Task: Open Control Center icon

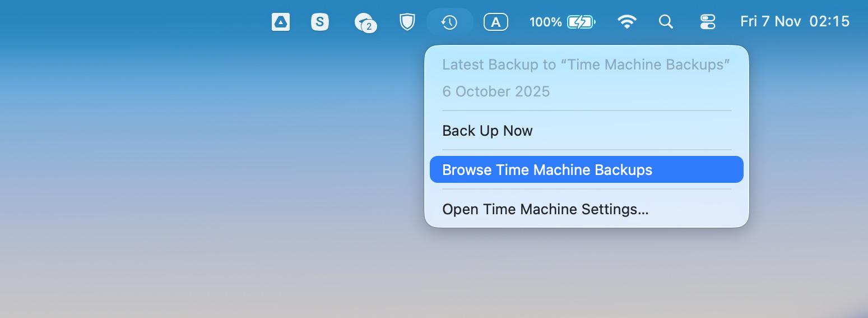Action: [708, 22]
